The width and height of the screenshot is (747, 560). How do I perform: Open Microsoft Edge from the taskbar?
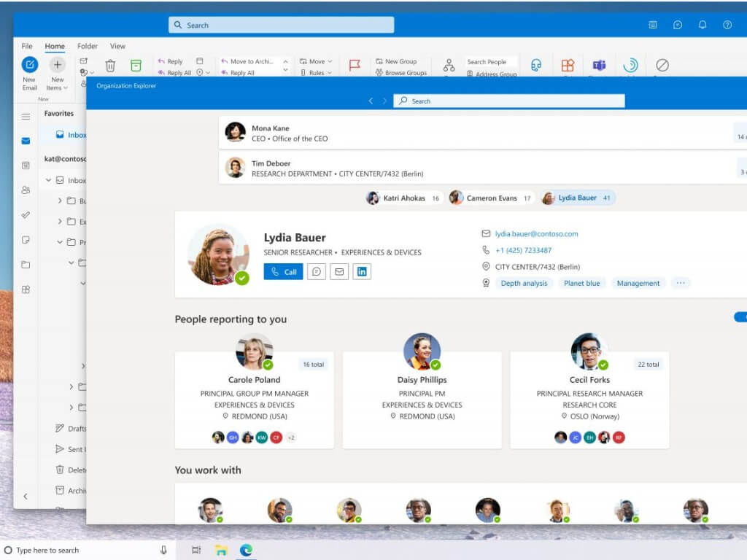(x=247, y=550)
